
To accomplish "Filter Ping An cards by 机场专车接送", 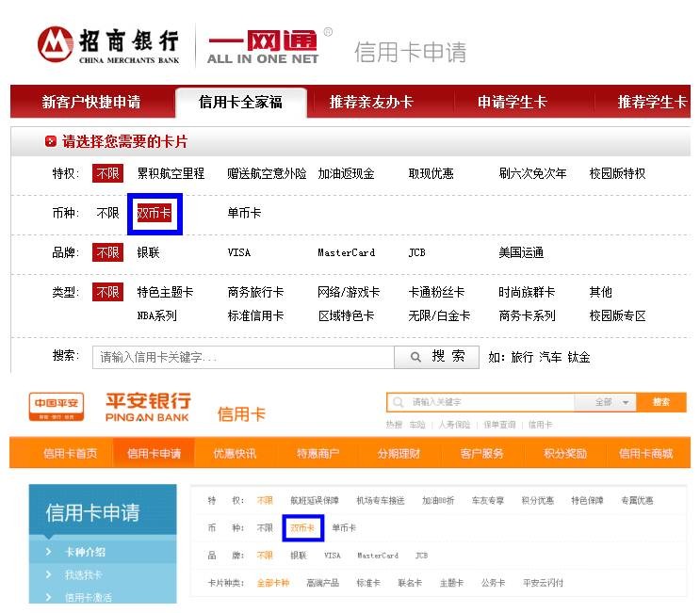I will (x=381, y=501).
